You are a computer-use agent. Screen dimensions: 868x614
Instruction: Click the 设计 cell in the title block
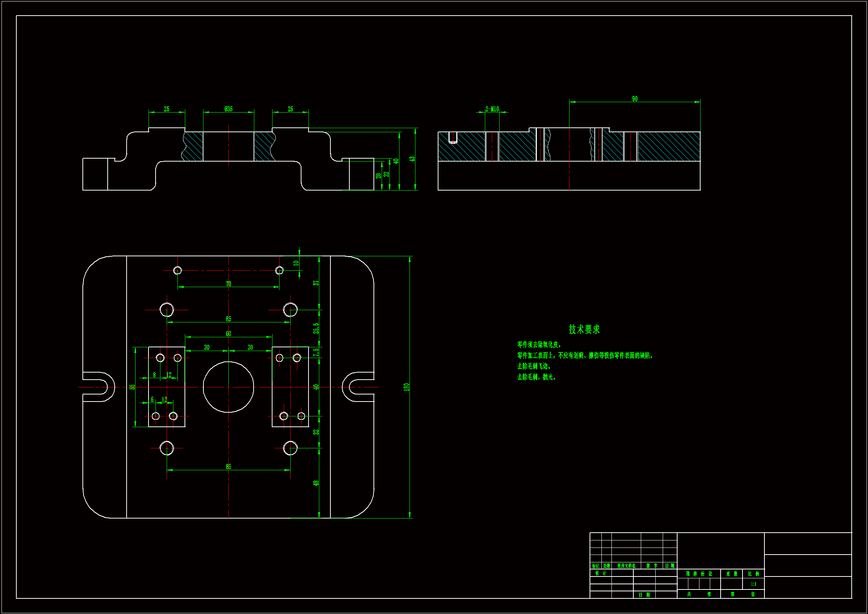[x=601, y=573]
